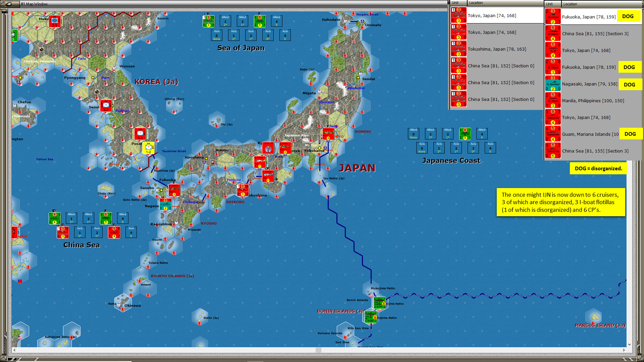Click the map vertical scrollbar down arrow
Viewport: 644px width, 362px height.
629,344
